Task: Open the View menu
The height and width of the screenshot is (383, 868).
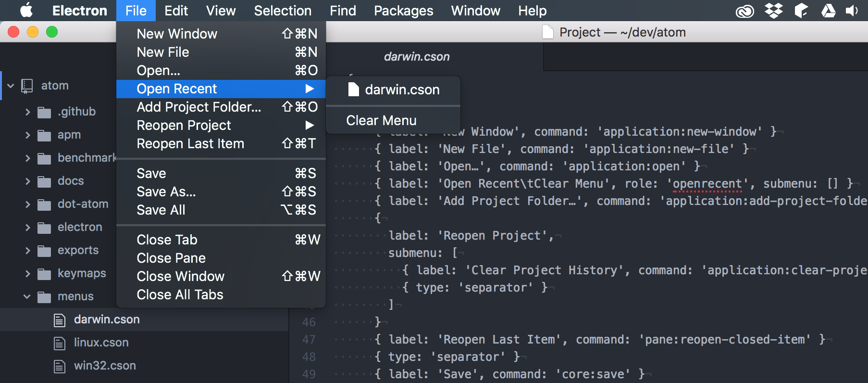Action: click(x=221, y=11)
